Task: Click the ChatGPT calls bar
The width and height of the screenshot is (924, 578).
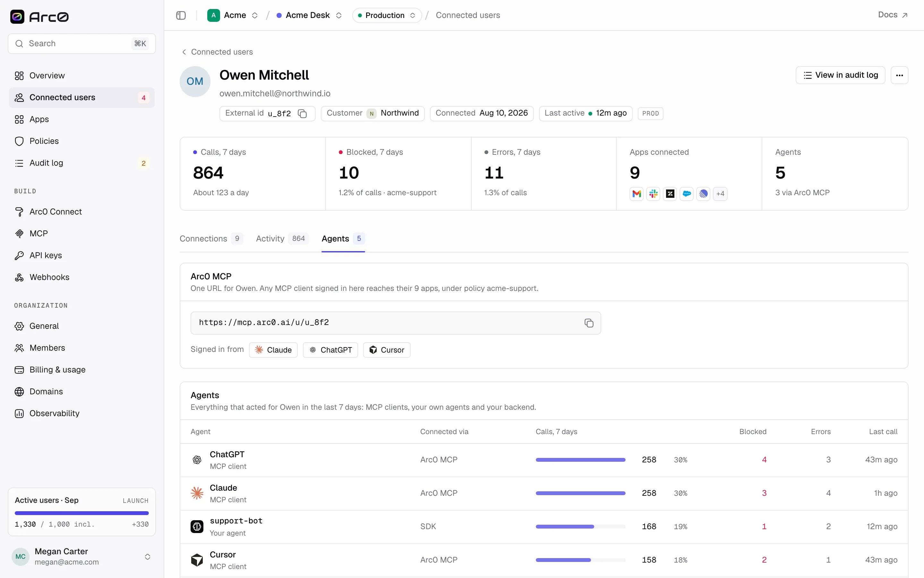Action: pos(580,460)
